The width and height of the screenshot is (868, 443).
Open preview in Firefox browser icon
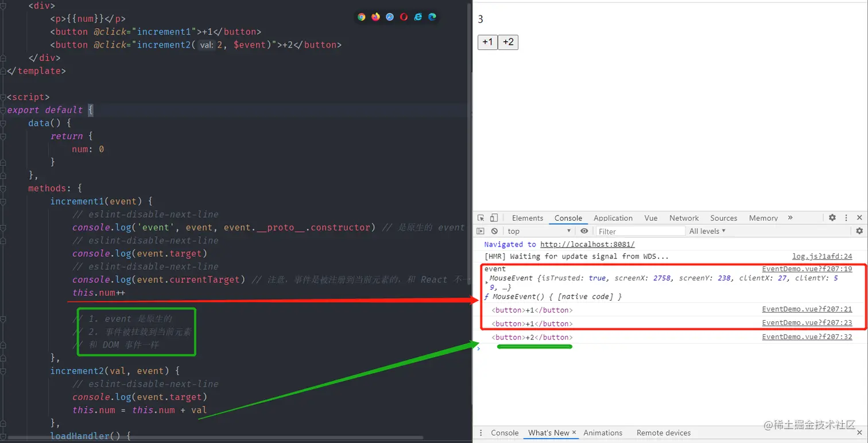point(375,17)
